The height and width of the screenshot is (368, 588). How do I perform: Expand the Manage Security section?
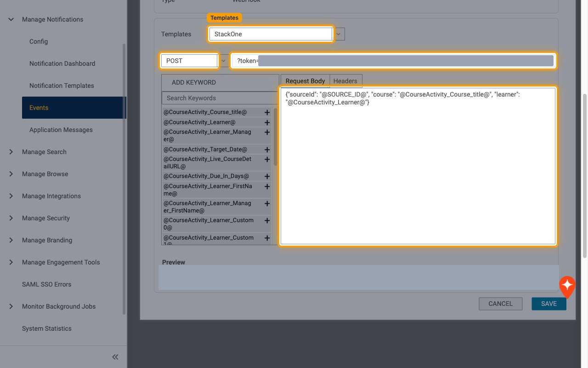click(x=11, y=218)
